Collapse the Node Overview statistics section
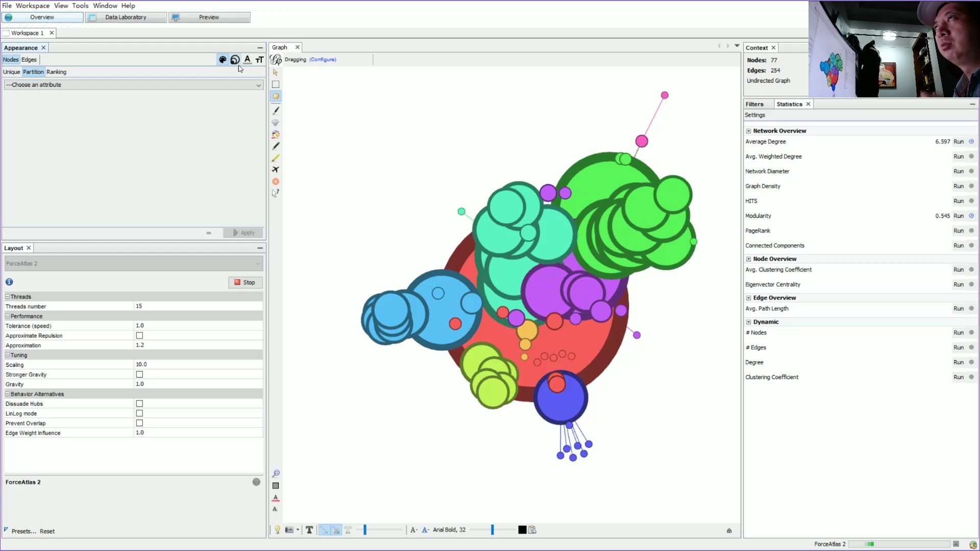This screenshot has height=551, width=980. pyautogui.click(x=748, y=258)
